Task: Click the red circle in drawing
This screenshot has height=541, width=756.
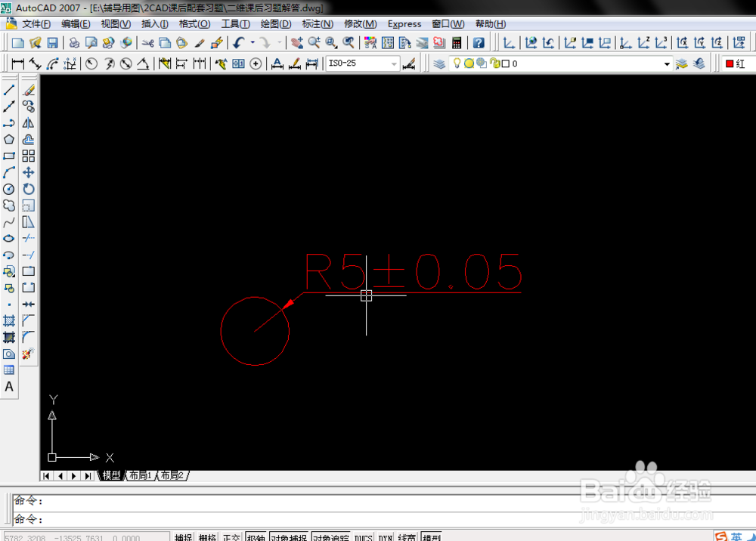Action: [x=255, y=331]
